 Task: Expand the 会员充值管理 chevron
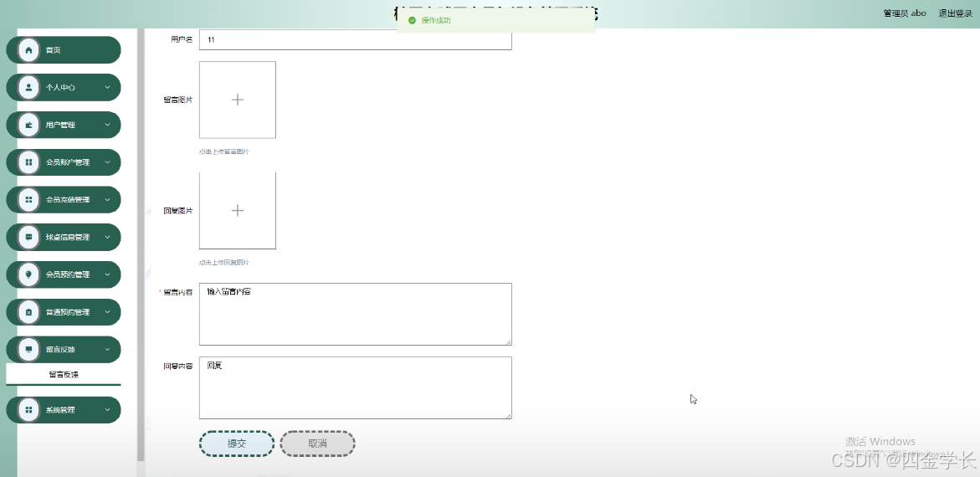107,200
